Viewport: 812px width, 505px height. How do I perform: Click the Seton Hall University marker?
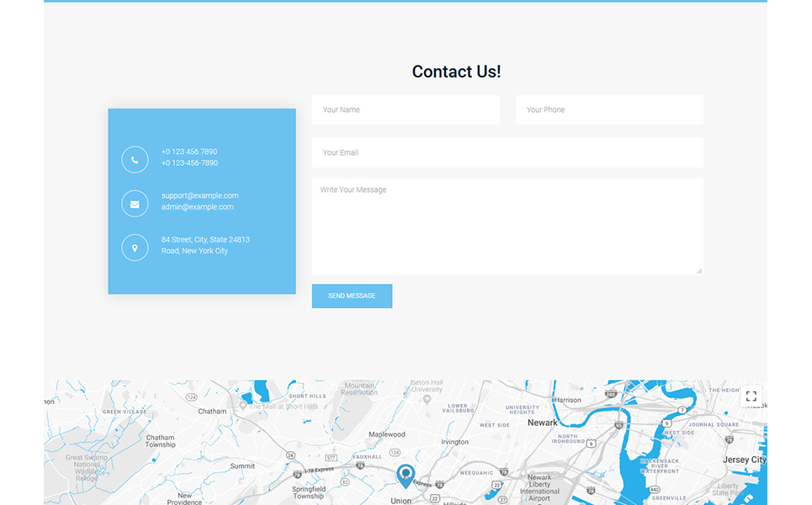427,399
